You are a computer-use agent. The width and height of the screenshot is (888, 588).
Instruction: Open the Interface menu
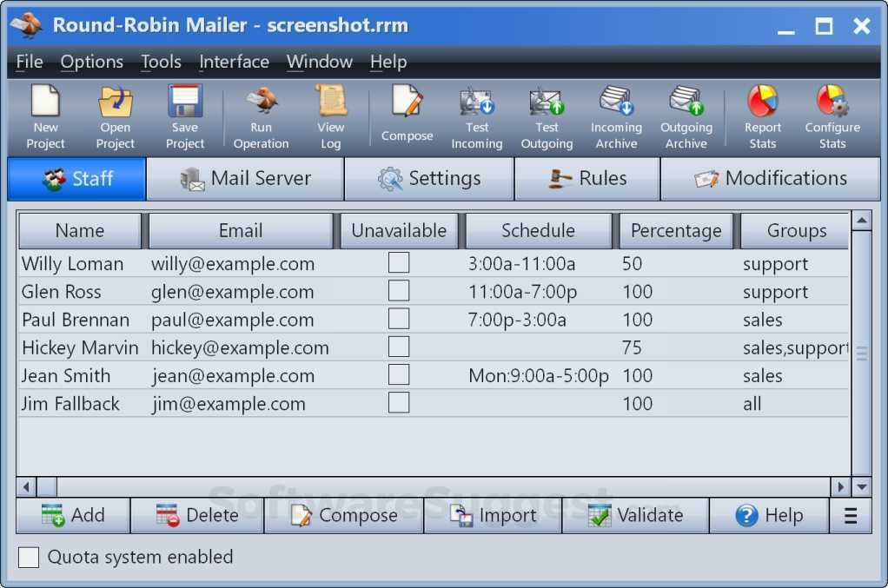coord(234,61)
